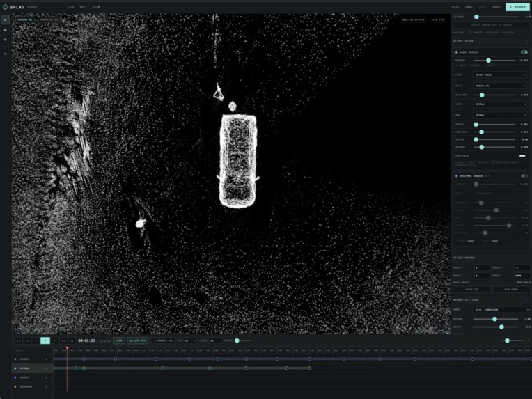Toggle the Auto-Key button

pos(138,341)
